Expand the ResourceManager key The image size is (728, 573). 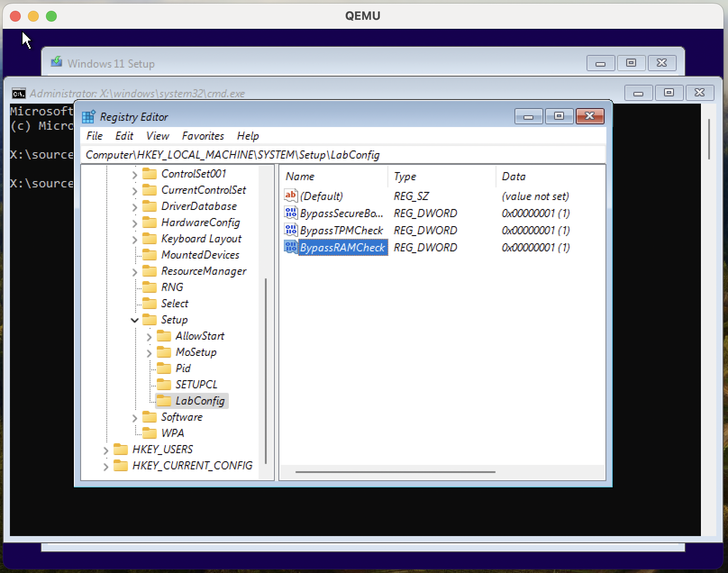(135, 272)
